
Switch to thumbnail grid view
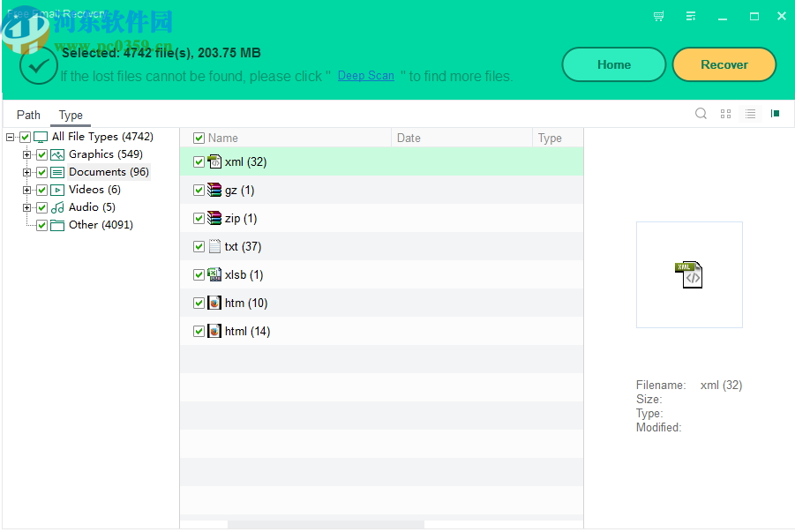pos(725,114)
